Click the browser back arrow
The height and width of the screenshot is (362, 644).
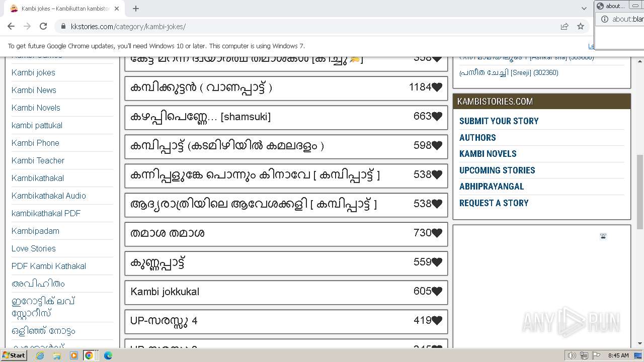pos(11,26)
